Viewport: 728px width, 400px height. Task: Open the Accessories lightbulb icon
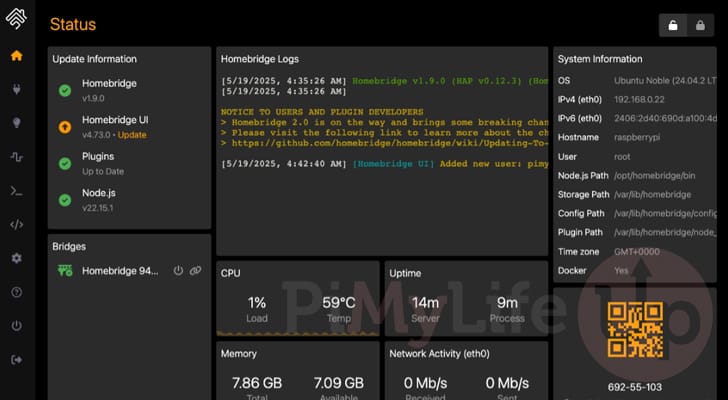pyautogui.click(x=17, y=123)
